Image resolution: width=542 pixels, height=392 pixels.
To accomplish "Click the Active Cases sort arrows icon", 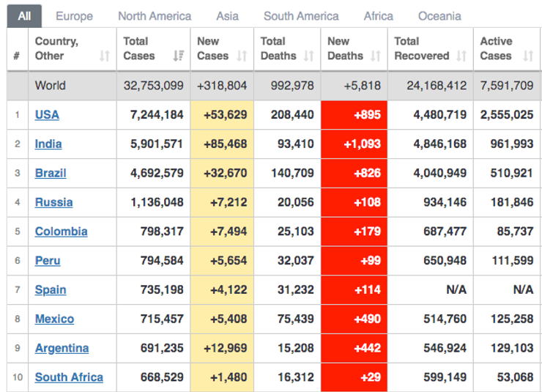I will (528, 56).
